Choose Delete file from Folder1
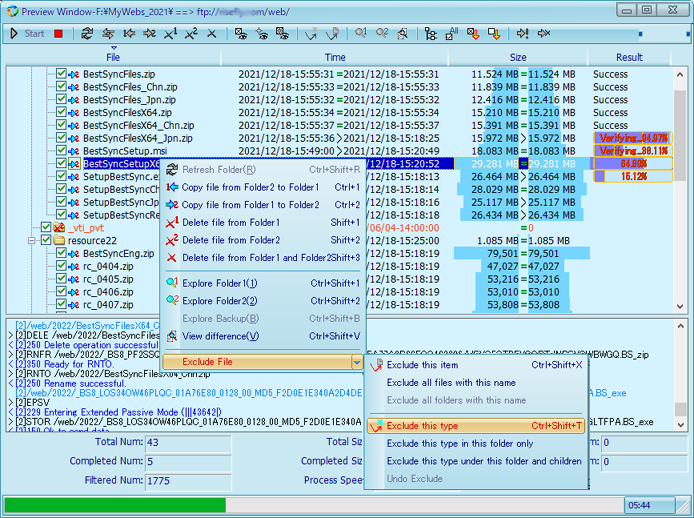The height and width of the screenshot is (518, 694). pyautogui.click(x=263, y=222)
